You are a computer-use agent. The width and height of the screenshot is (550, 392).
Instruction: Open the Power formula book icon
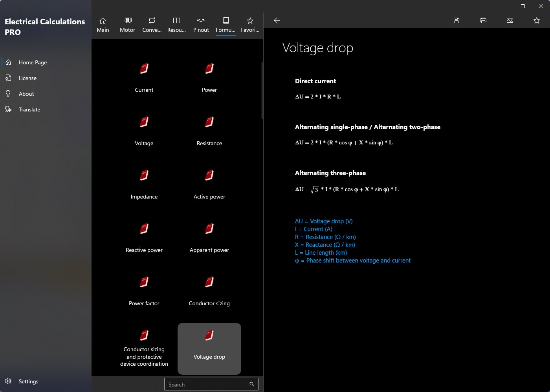point(209,69)
